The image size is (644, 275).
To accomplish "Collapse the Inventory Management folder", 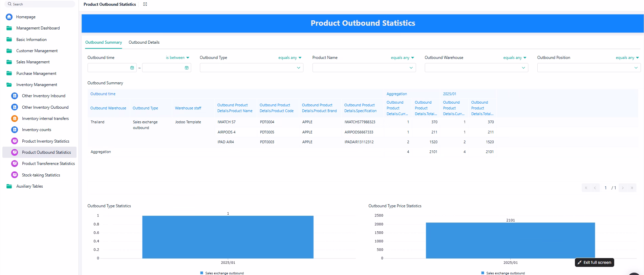I will (37, 85).
